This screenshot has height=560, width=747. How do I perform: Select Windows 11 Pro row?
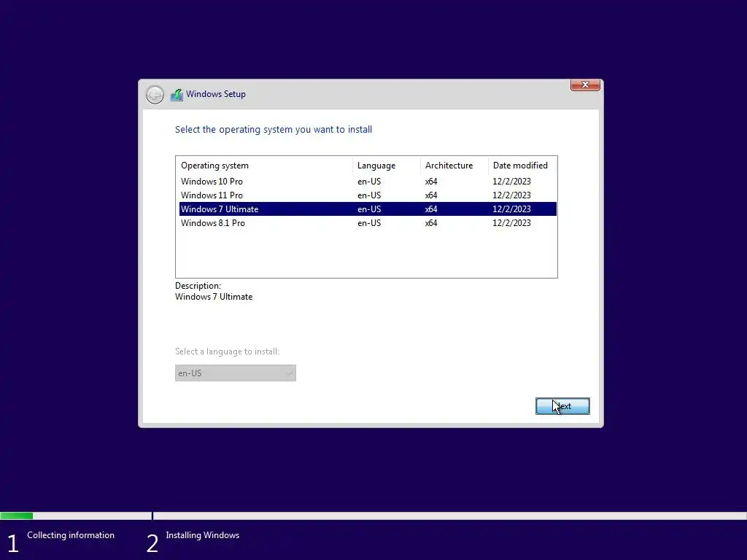click(x=368, y=195)
